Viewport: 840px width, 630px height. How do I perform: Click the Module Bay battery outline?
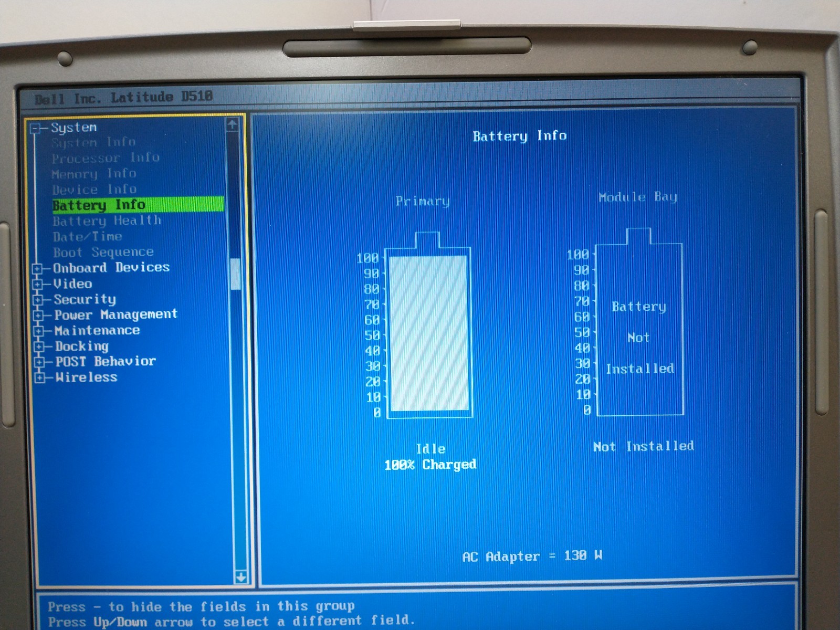639,322
